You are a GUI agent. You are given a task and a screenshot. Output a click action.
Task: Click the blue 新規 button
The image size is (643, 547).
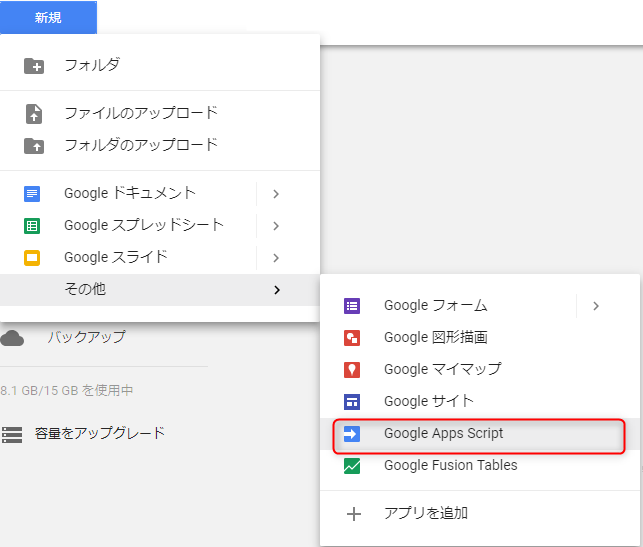click(x=48, y=17)
